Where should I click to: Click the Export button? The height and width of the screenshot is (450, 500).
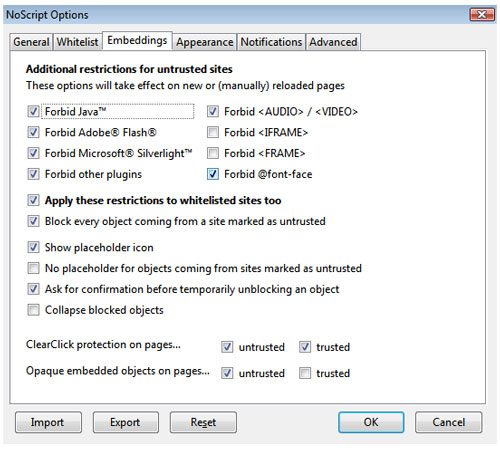[125, 422]
